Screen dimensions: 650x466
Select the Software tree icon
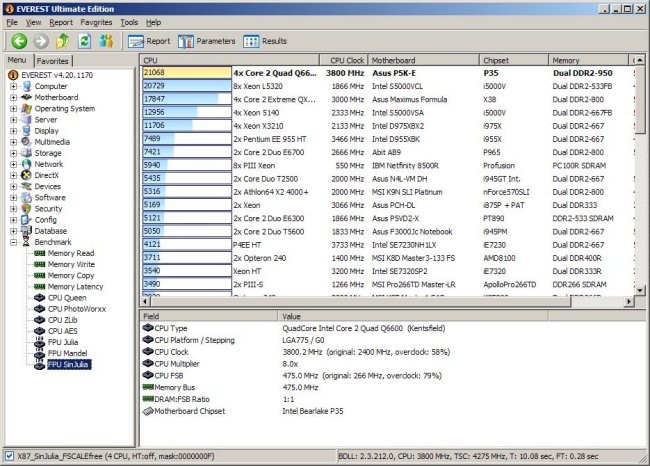tap(27, 197)
